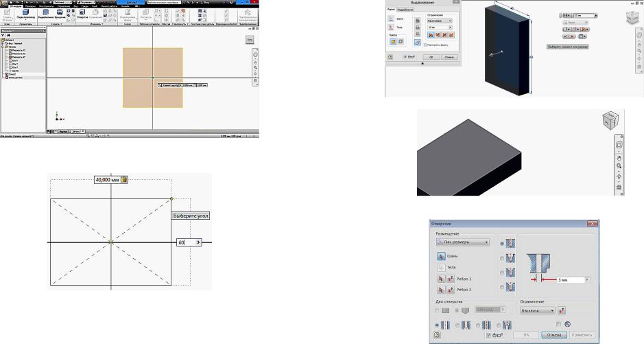Click the isometric ViewCube above gray slab

tap(610, 122)
